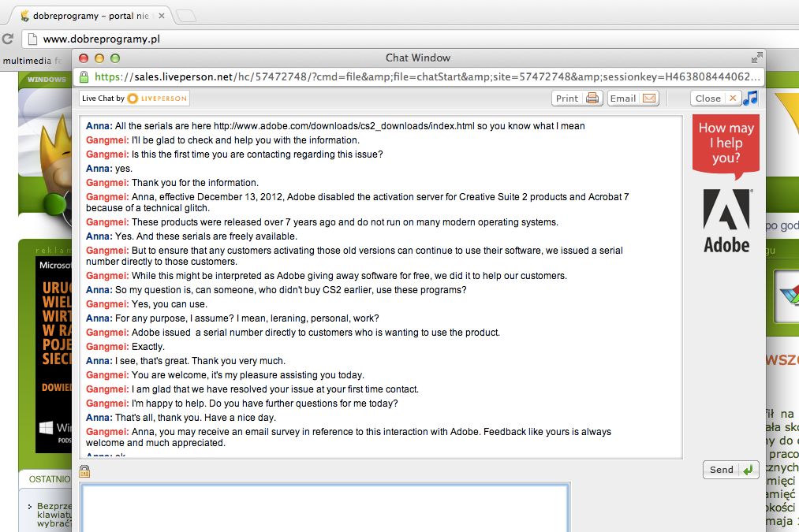Click the message 'Gangmei: Exactly.'
This screenshot has height=532, width=799.
tap(125, 347)
